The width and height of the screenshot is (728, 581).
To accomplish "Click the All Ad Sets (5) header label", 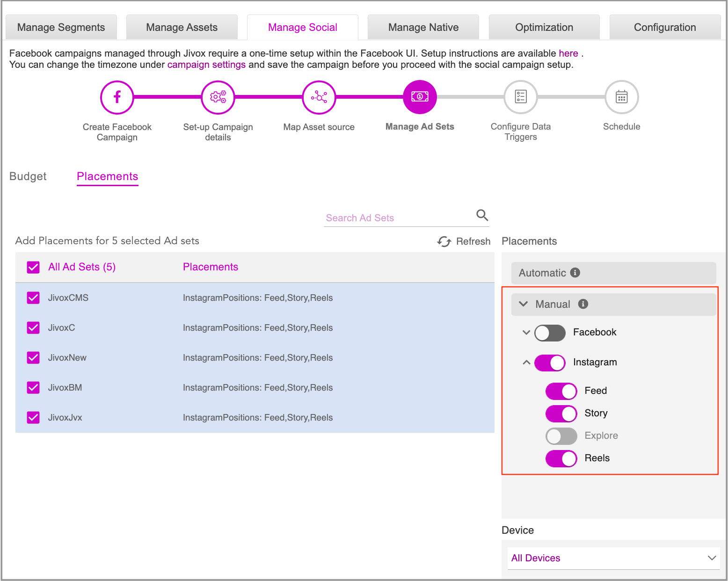I will pos(82,267).
